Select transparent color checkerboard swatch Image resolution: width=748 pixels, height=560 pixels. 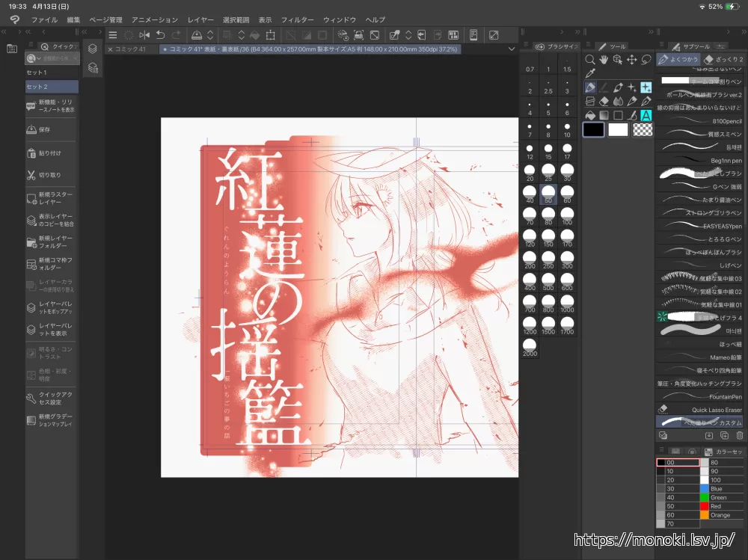pyautogui.click(x=642, y=130)
